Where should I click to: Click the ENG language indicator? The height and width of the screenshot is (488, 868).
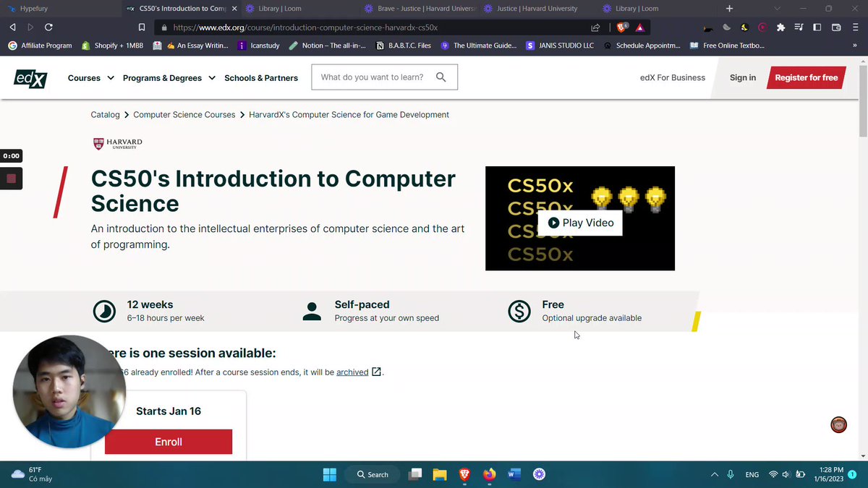pyautogui.click(x=752, y=474)
